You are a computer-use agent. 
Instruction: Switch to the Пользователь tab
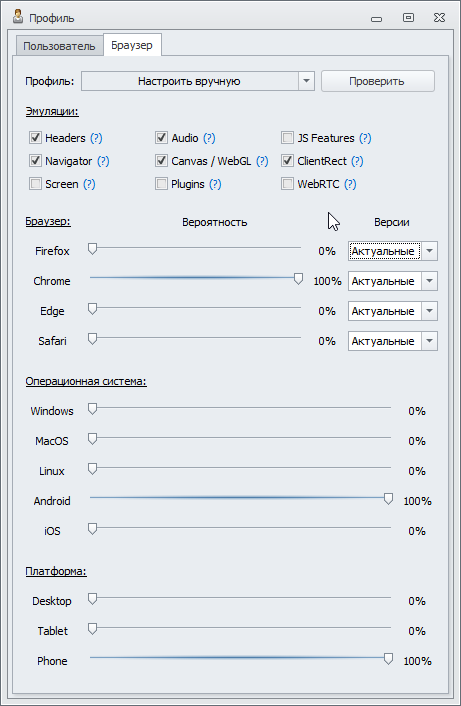(x=59, y=46)
